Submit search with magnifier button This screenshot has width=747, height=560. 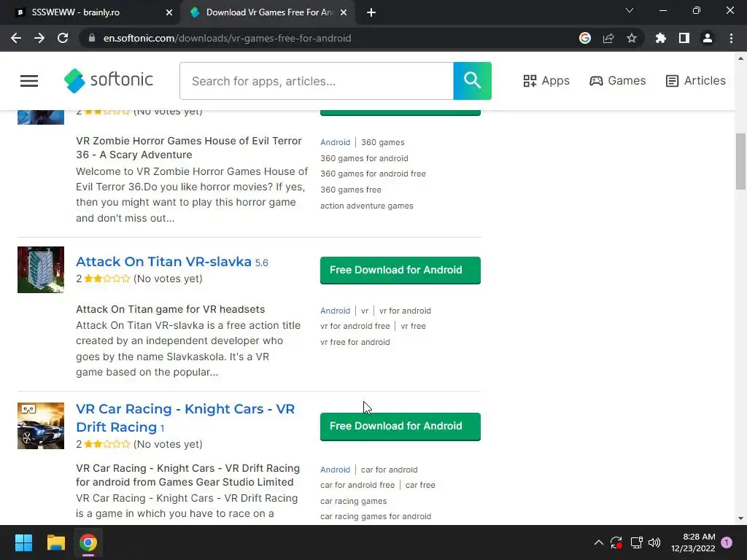[472, 81]
